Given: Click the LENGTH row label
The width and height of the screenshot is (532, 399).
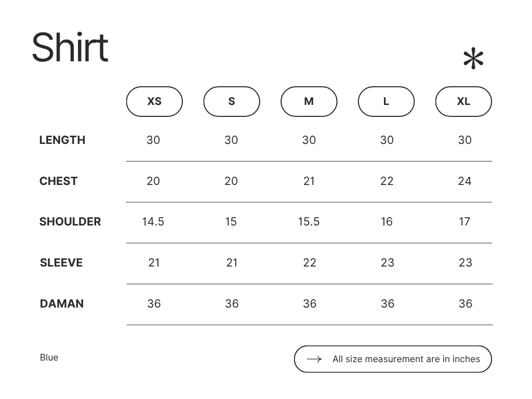Looking at the screenshot, I should pyautogui.click(x=62, y=140).
